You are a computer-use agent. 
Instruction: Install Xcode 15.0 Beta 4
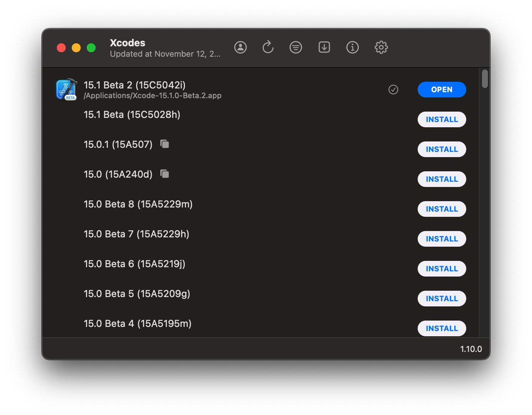pyautogui.click(x=442, y=328)
